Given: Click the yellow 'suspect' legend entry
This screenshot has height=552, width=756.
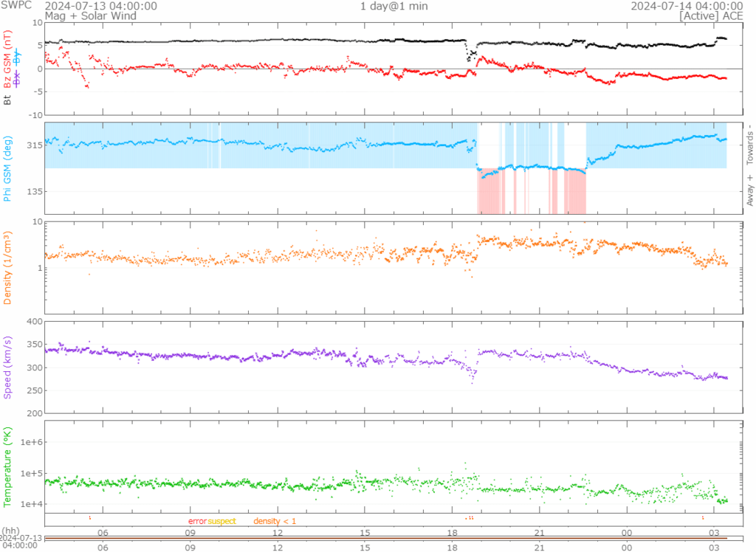Looking at the screenshot, I should (x=221, y=521).
